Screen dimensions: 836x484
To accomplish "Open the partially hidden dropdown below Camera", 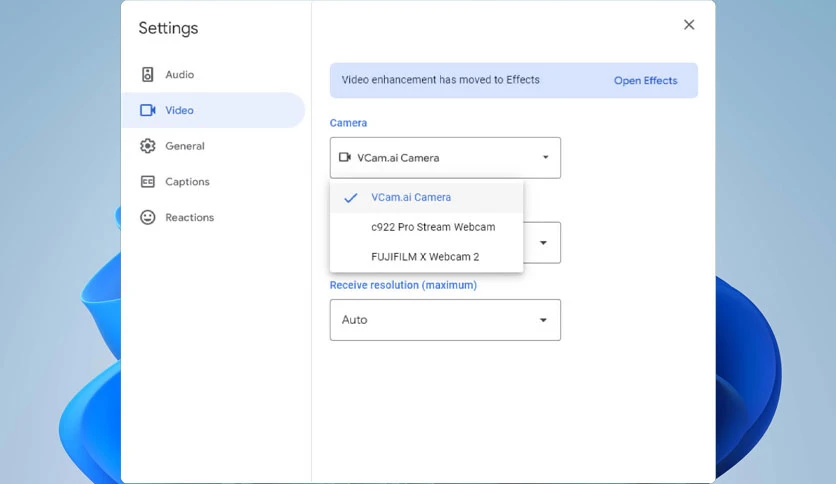I will (x=542, y=243).
